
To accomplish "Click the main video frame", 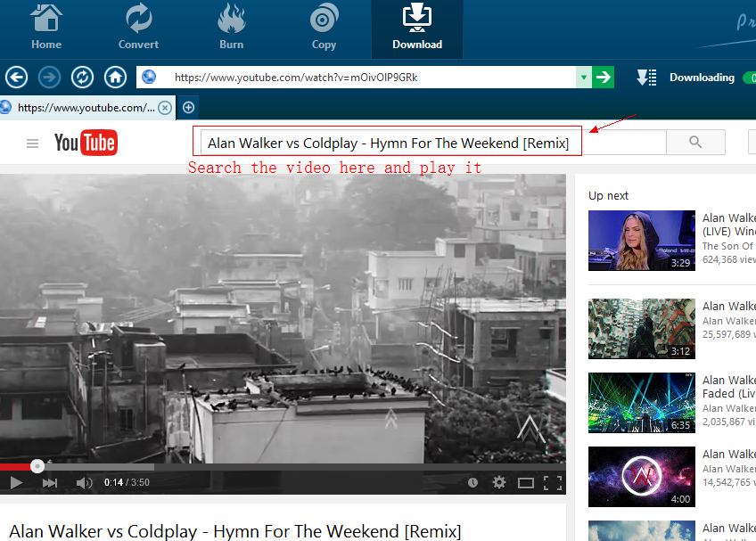I will coord(283,318).
